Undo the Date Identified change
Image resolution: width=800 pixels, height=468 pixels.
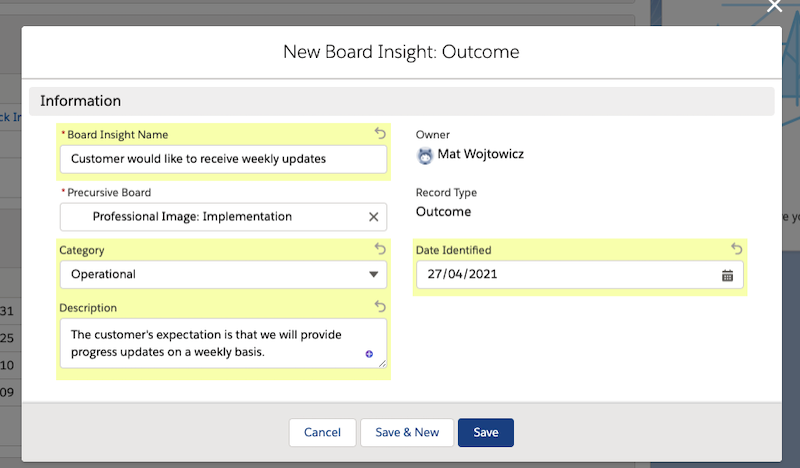(x=736, y=249)
